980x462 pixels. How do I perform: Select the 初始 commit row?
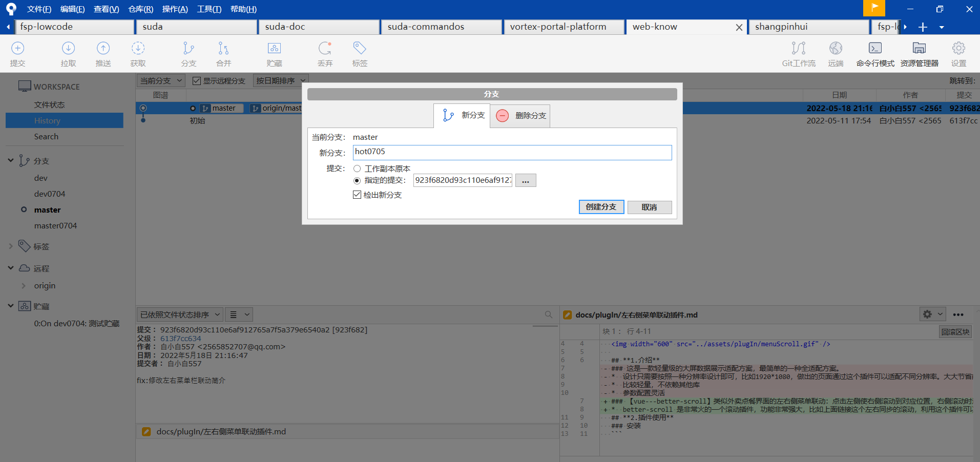pos(558,120)
